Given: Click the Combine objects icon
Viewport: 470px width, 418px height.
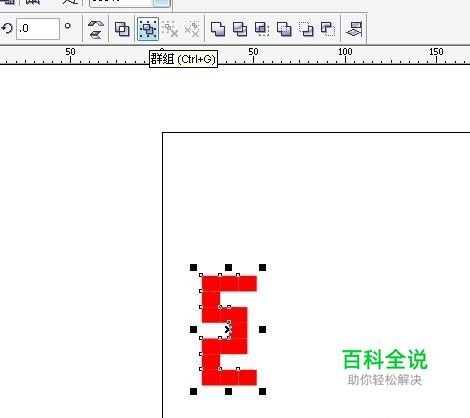Looking at the screenshot, I should click(122, 29).
